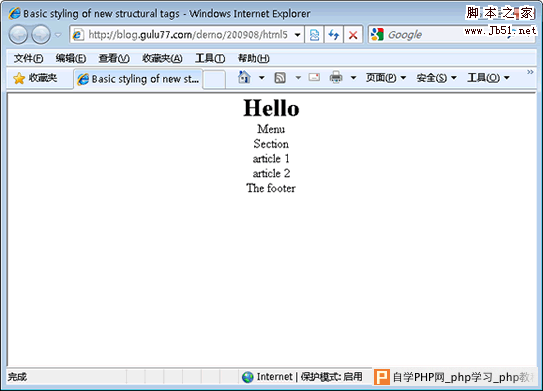The width and height of the screenshot is (543, 391).
Task: Click the RSS feeds icon
Action: pos(280,78)
